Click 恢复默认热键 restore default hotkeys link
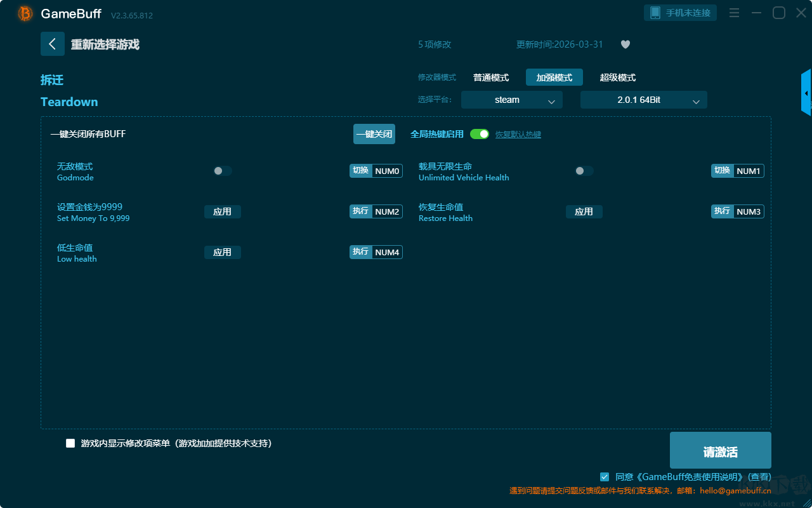Viewport: 812px width, 508px height. click(518, 135)
